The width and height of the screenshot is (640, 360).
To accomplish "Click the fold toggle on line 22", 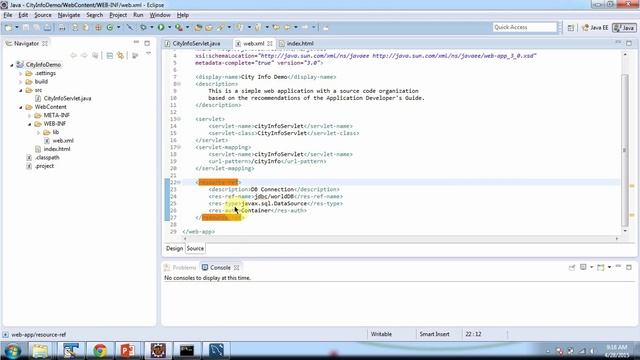I will pos(179,182).
